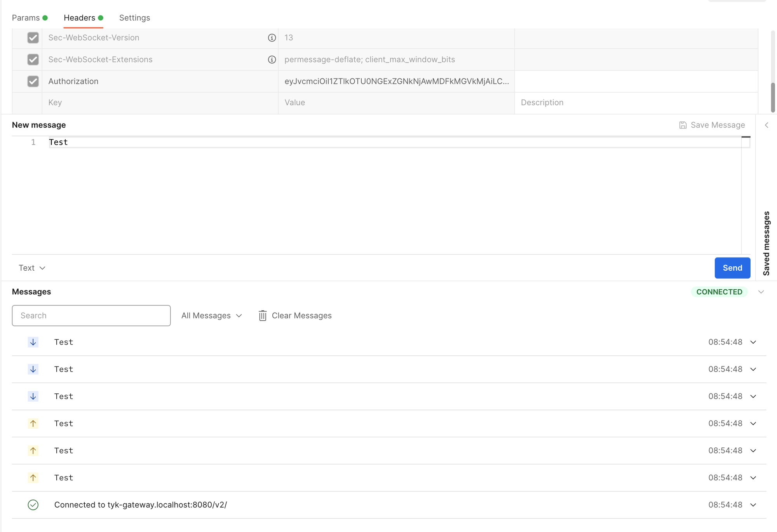Click the info icon beside Sec-WebSocket-Version

(271, 38)
